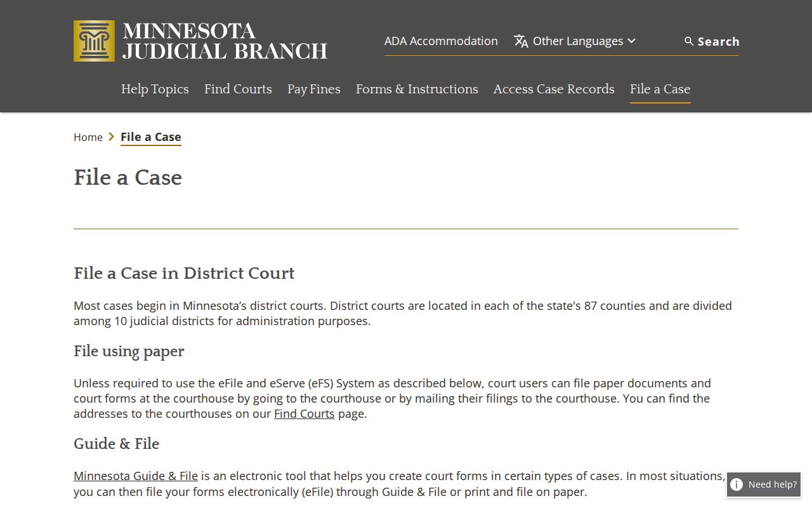Click the File using paper heading

coord(129,351)
